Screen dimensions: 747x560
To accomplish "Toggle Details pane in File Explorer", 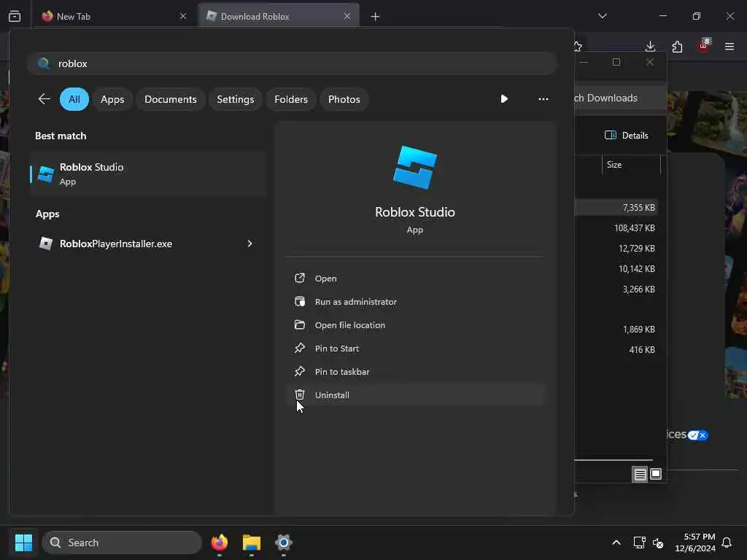I will (627, 135).
